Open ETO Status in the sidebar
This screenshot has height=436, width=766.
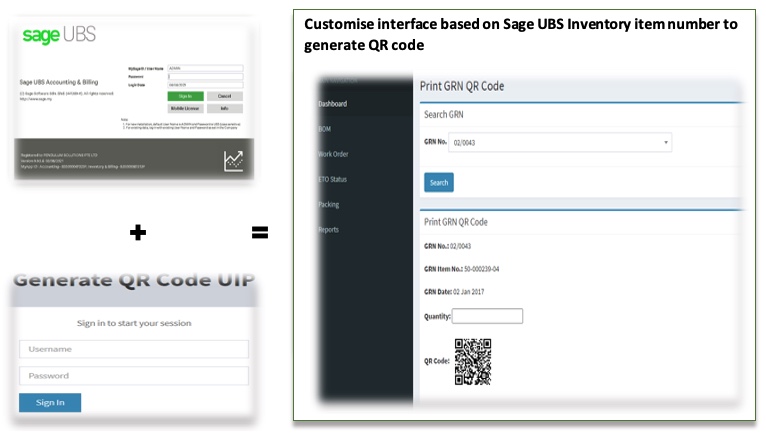tap(332, 179)
